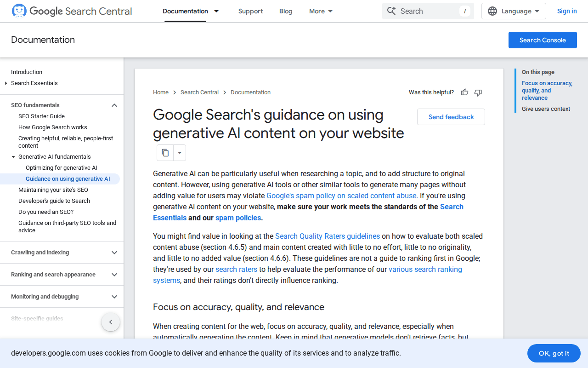Open the Documentation tab
Image resolution: width=588 pixels, height=368 pixels.
185,11
